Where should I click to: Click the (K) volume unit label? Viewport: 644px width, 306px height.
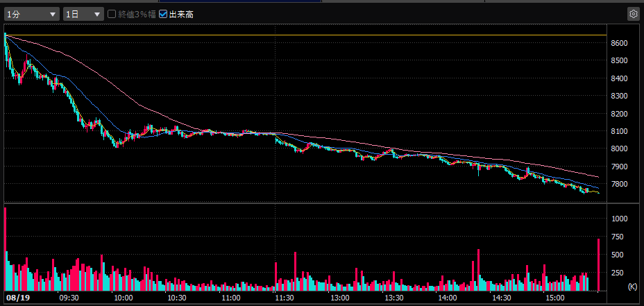coord(632,285)
